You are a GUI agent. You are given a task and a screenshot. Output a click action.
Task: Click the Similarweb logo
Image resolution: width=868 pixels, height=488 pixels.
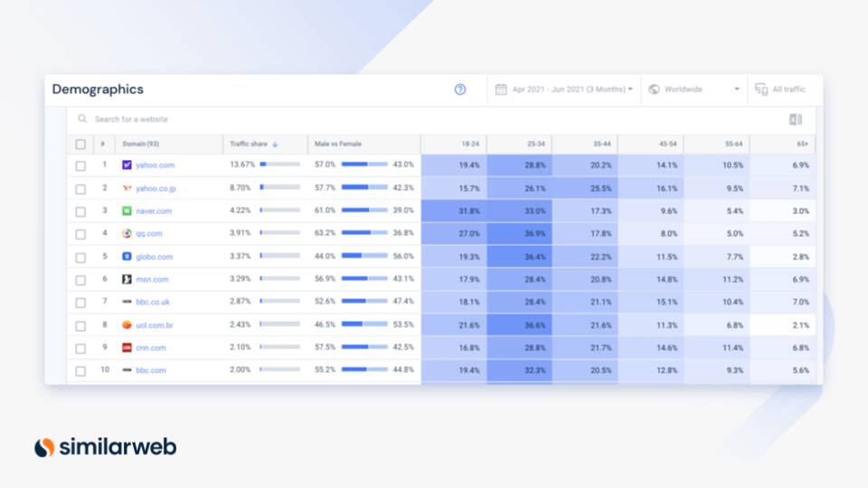pos(105,446)
